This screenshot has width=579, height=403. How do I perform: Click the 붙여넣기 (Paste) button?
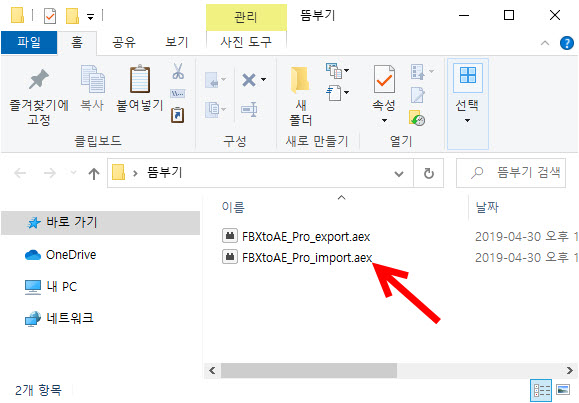140,89
